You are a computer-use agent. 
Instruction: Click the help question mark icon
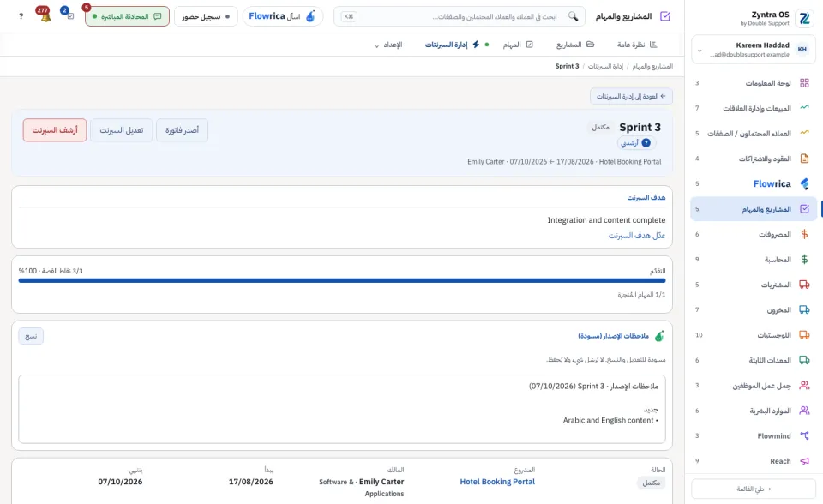[21, 16]
